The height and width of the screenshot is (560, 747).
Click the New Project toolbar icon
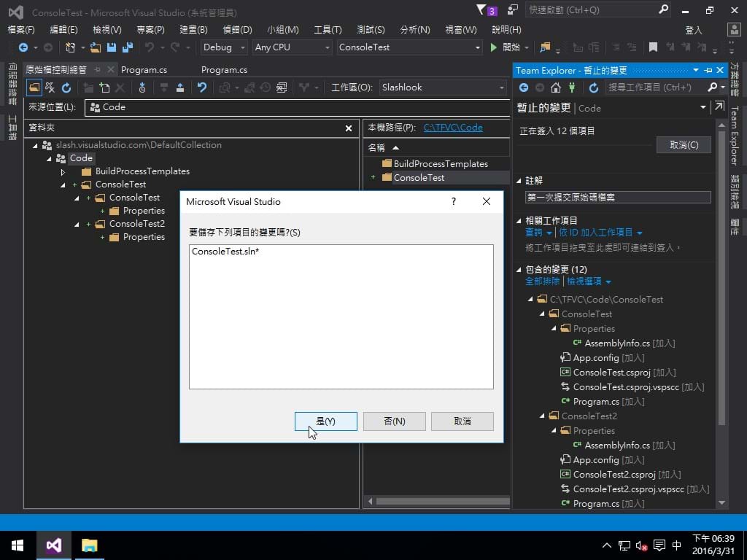pyautogui.click(x=71, y=47)
